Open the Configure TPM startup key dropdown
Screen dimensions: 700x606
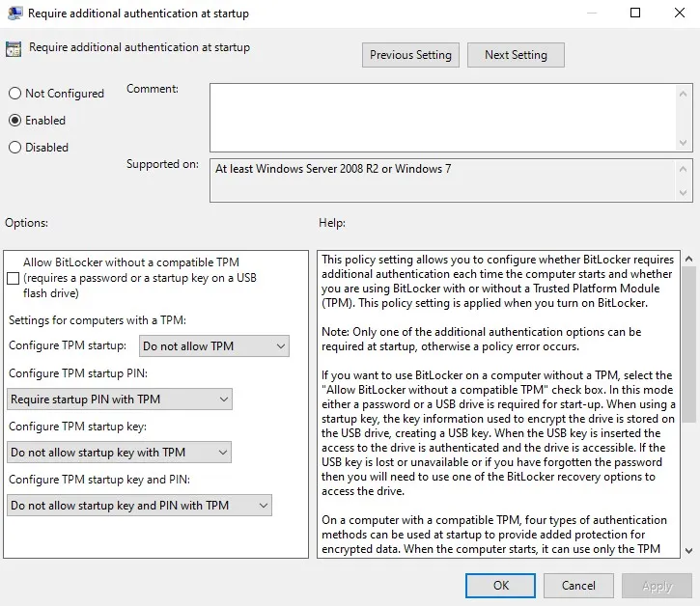pyautogui.click(x=120, y=453)
